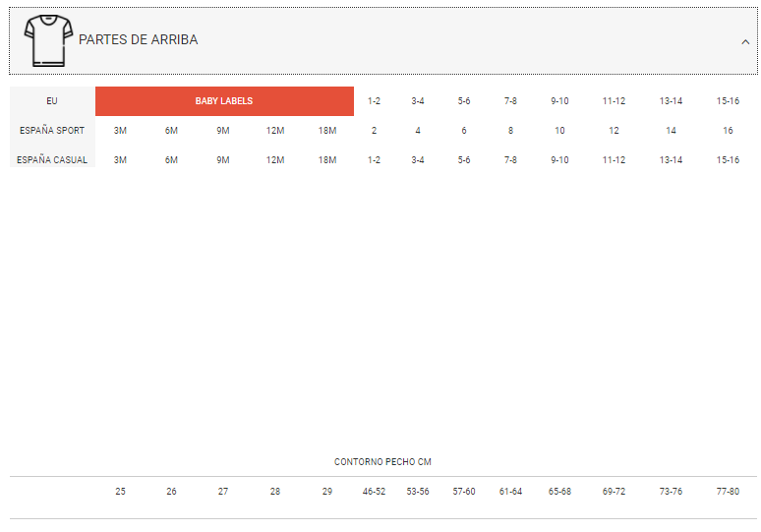Click España Sport size 12M

275,131
